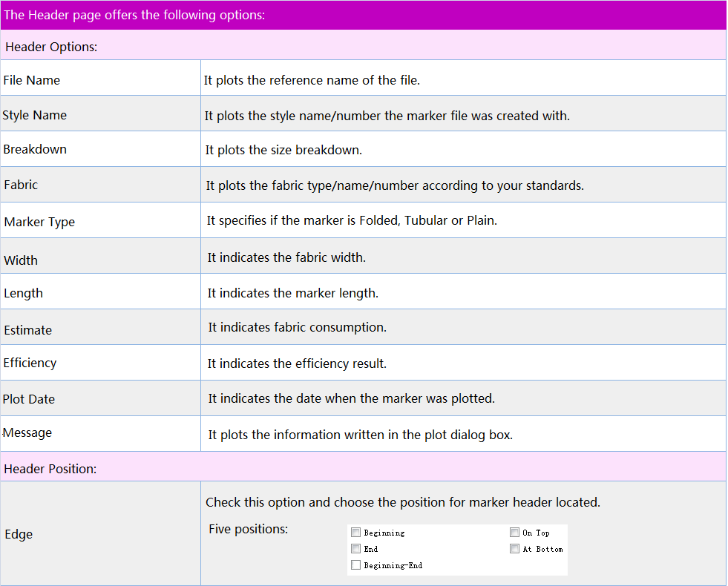Select the At Bottom checkbox
The image size is (728, 586).
coord(514,549)
